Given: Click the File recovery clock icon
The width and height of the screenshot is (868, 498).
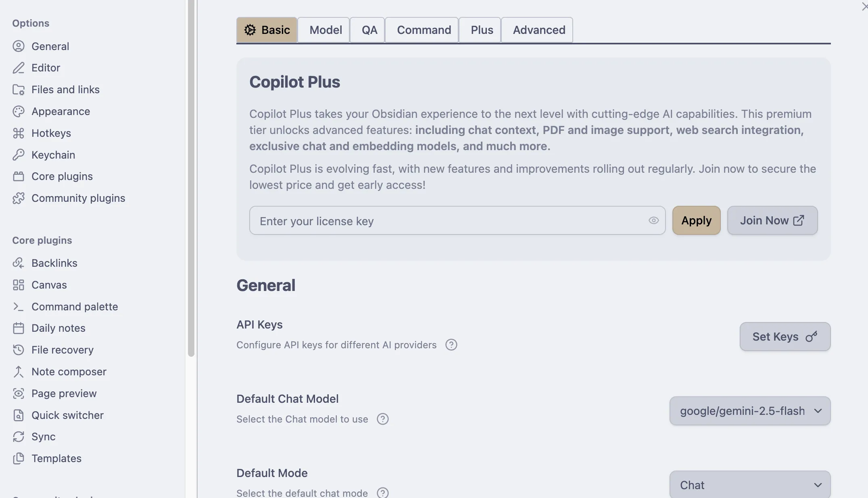Looking at the screenshot, I should (19, 350).
